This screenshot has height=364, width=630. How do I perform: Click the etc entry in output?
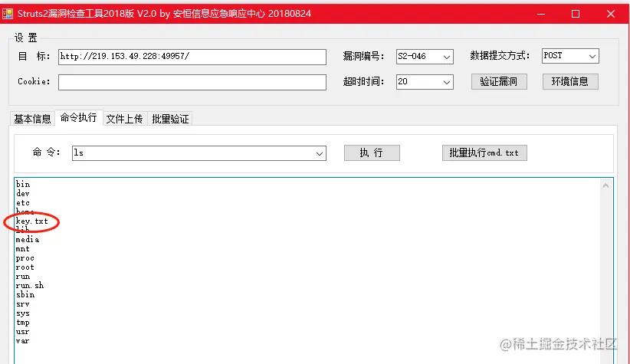point(23,203)
